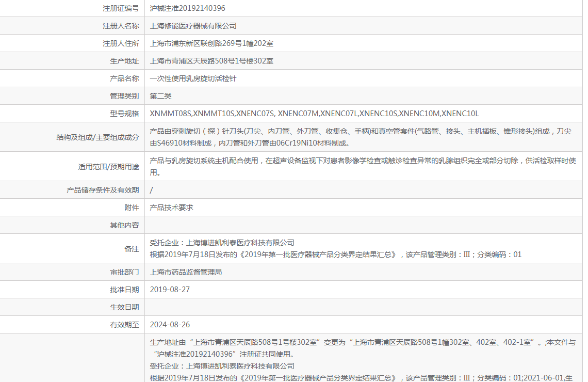The width and height of the screenshot is (588, 382).
Task: Select the company name 上海修能医疗器械有限公司
Action: (x=193, y=26)
